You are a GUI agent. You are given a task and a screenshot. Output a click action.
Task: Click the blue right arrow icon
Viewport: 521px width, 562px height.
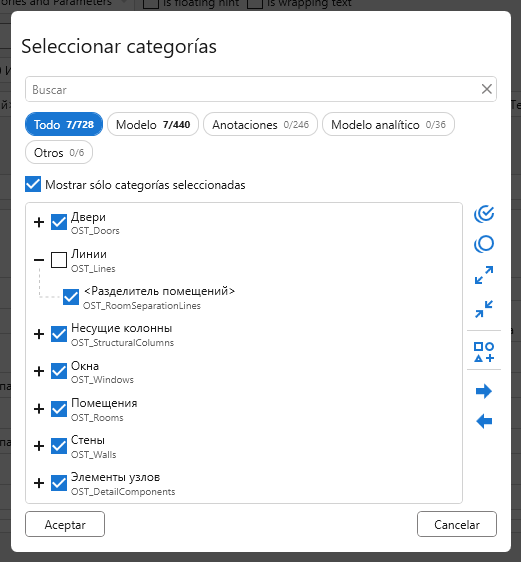tap(484, 391)
